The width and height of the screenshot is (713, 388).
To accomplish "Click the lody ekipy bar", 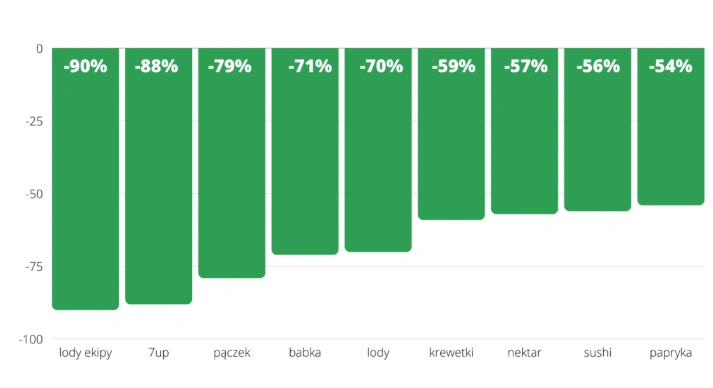I will point(85,179).
